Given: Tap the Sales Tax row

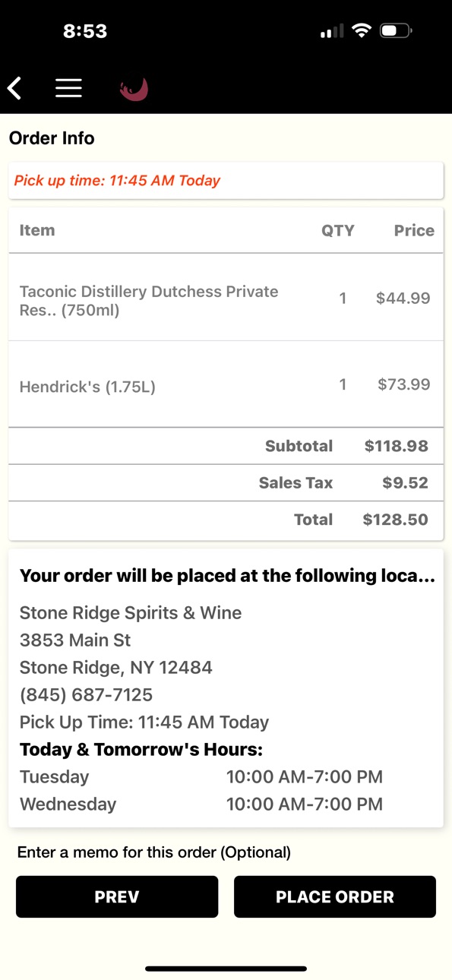Looking at the screenshot, I should 226,483.
